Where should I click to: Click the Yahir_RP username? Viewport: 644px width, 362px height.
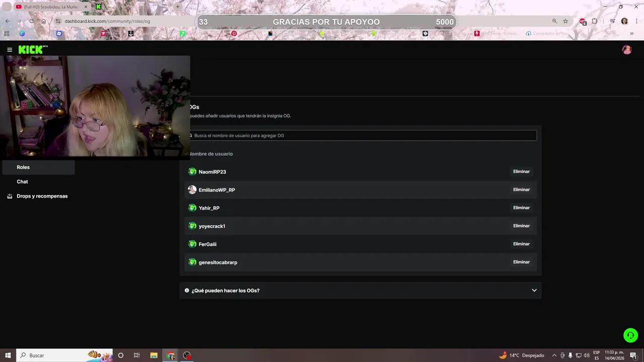[x=209, y=208]
